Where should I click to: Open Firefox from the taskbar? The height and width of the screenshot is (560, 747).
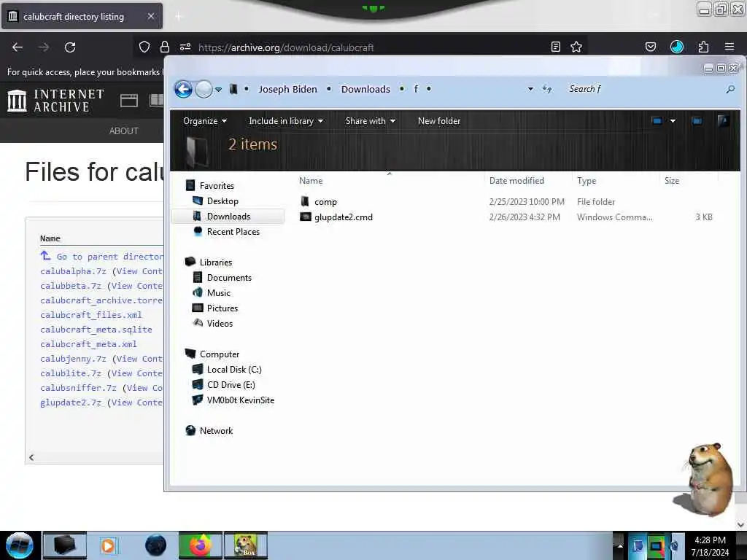click(200, 545)
